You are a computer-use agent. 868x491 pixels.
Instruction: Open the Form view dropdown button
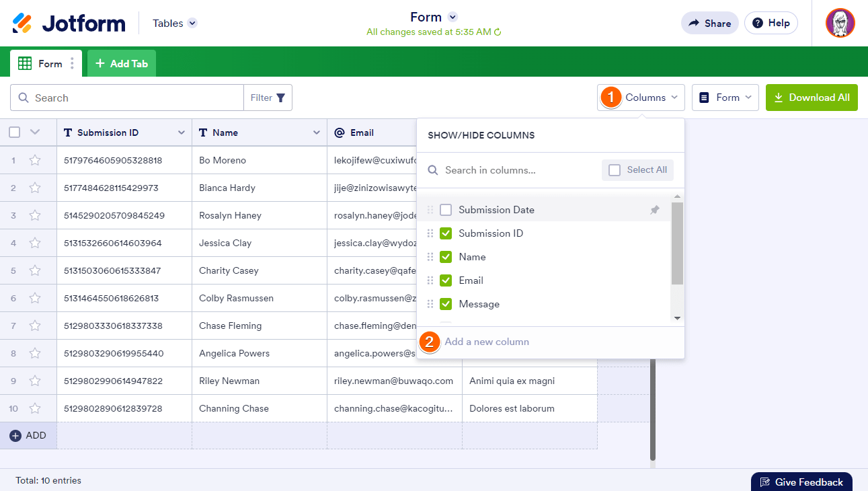pos(725,98)
